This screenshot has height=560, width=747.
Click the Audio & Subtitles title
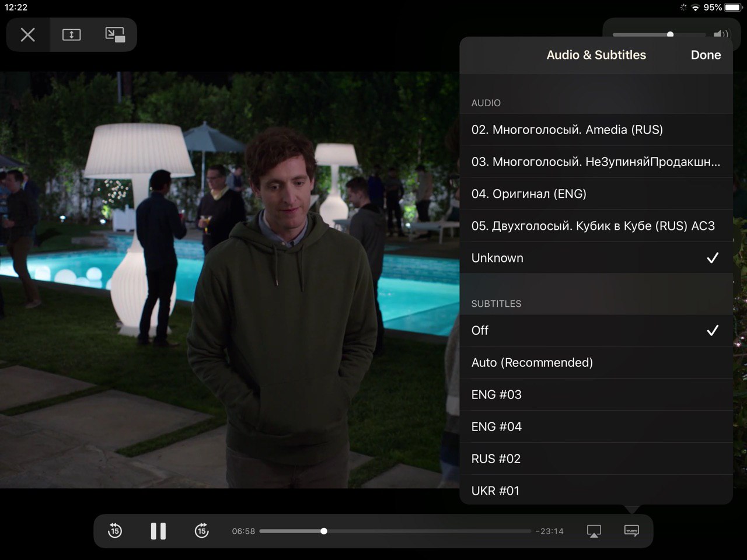pos(596,55)
